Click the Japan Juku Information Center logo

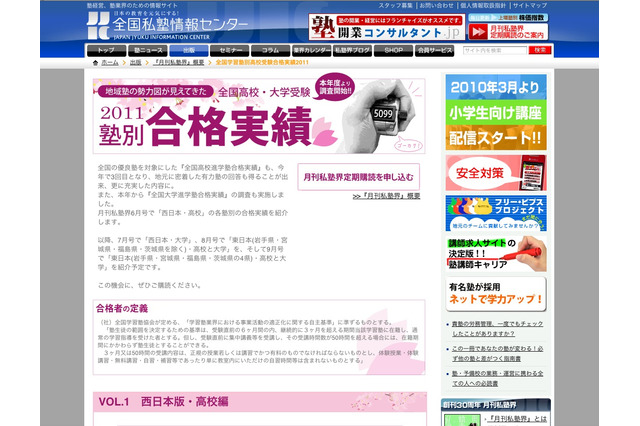click(x=167, y=25)
